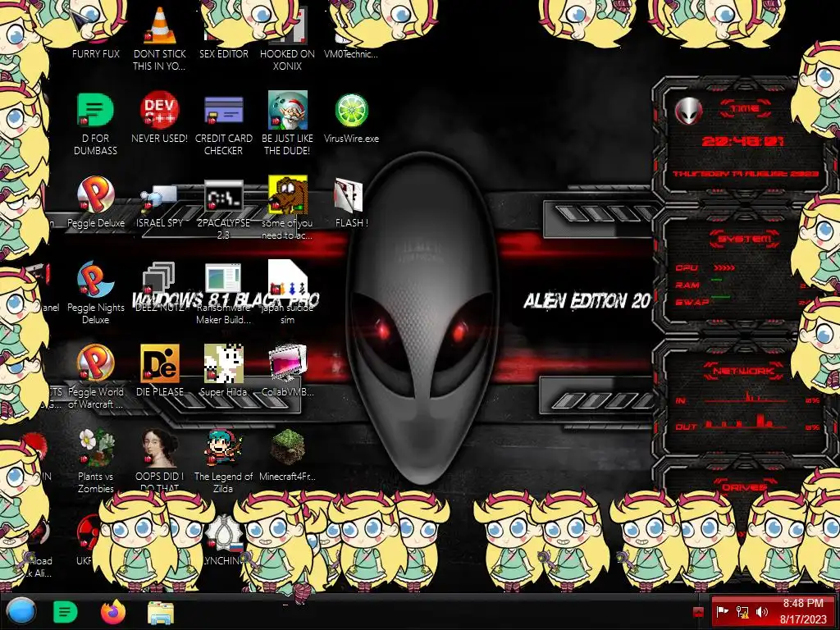Click the Alienware head logo in gadget

[x=688, y=112]
